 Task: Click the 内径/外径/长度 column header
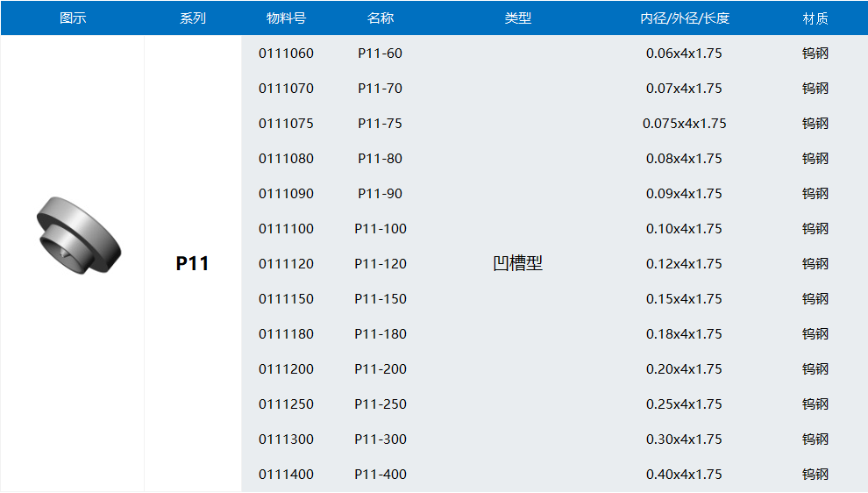coord(684,18)
